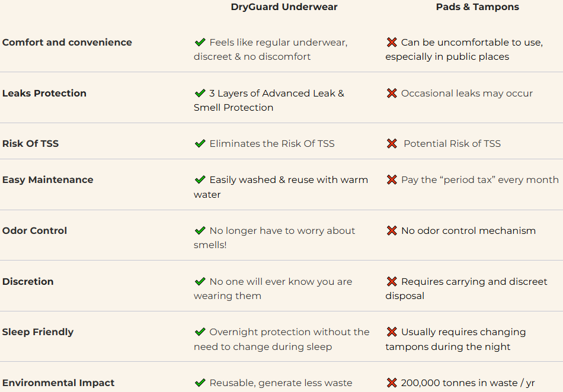The width and height of the screenshot is (563, 392).
Task: Click green checkmark next to 3 Layers text
Action: (x=200, y=93)
